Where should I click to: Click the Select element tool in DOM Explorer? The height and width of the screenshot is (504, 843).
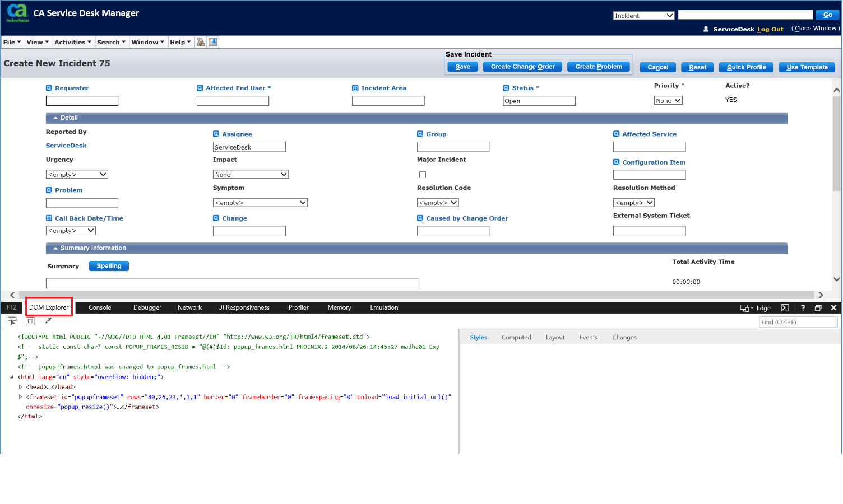(x=12, y=321)
